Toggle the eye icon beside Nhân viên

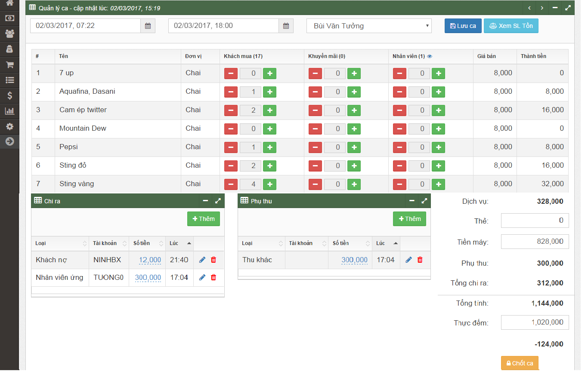point(430,56)
